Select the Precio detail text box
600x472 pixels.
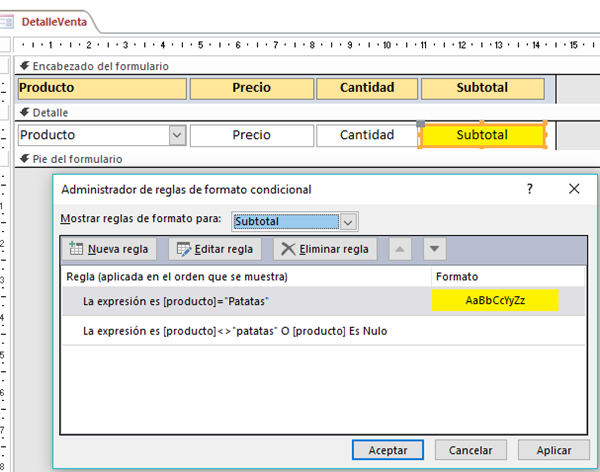tap(251, 135)
